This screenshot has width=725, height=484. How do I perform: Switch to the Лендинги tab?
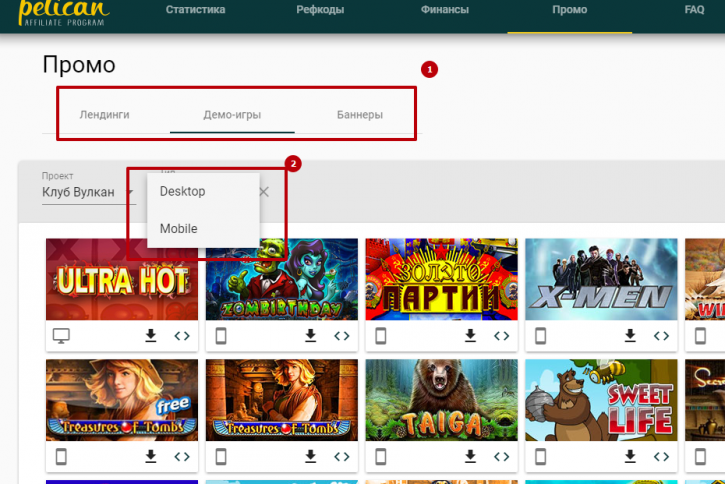[104, 115]
